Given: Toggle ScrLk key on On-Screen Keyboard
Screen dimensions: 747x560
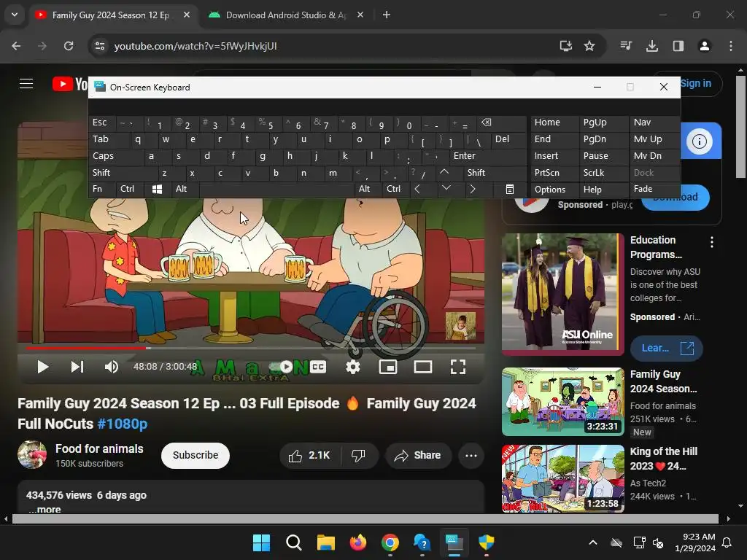Looking at the screenshot, I should (603, 173).
